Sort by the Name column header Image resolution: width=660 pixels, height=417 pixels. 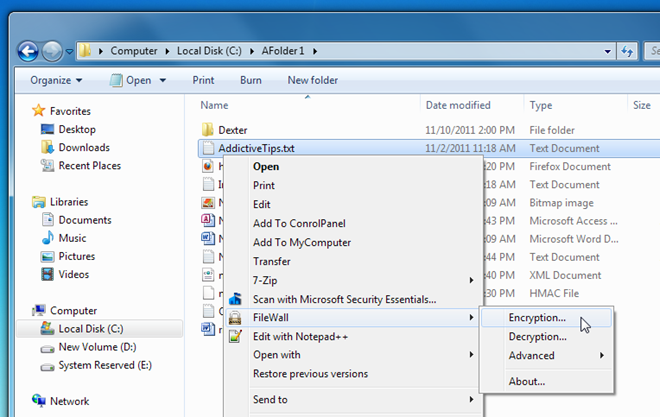214,105
